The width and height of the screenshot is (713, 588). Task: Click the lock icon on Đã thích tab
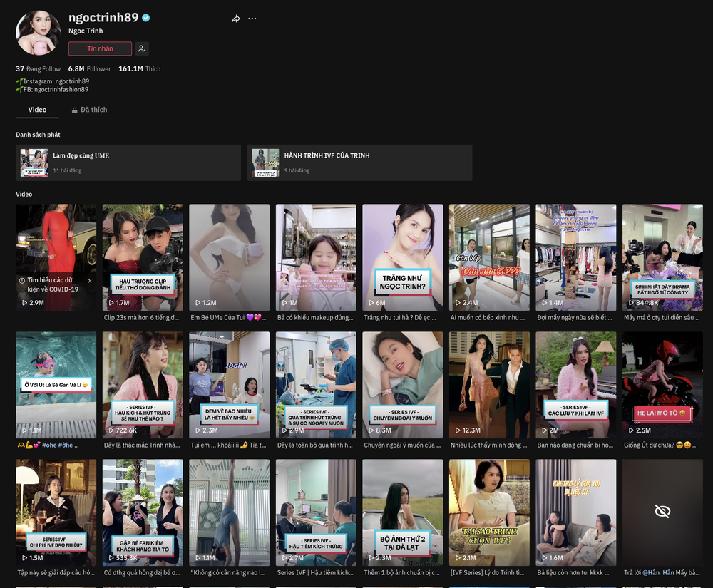[74, 110]
